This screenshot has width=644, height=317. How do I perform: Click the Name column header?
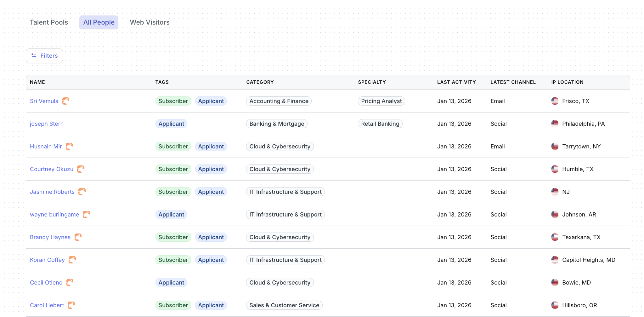pyautogui.click(x=37, y=82)
